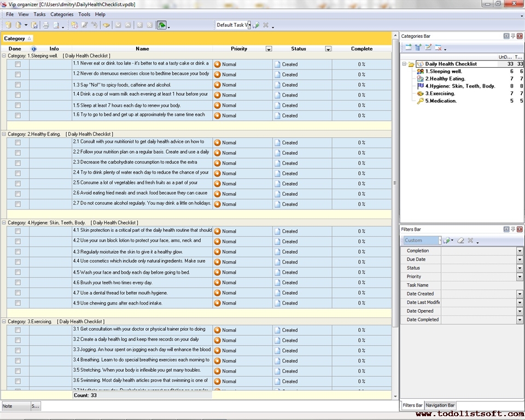Click the delete category icon with red X
The width and height of the screenshot is (525, 420).
click(438, 48)
